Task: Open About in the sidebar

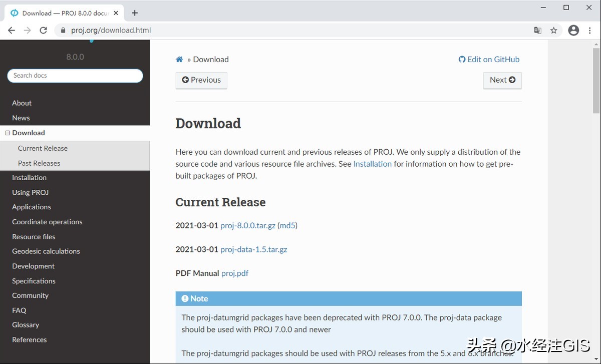Action: click(22, 103)
